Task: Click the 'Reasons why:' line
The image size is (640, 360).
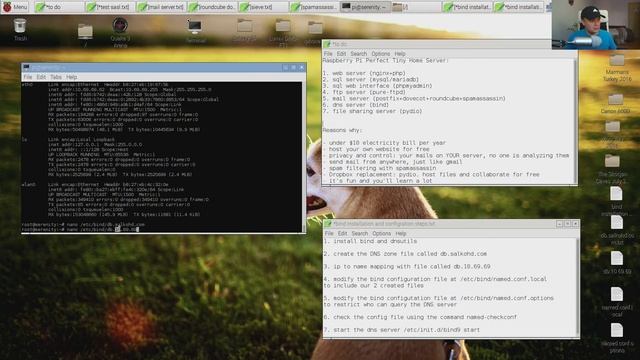Action: (x=342, y=130)
